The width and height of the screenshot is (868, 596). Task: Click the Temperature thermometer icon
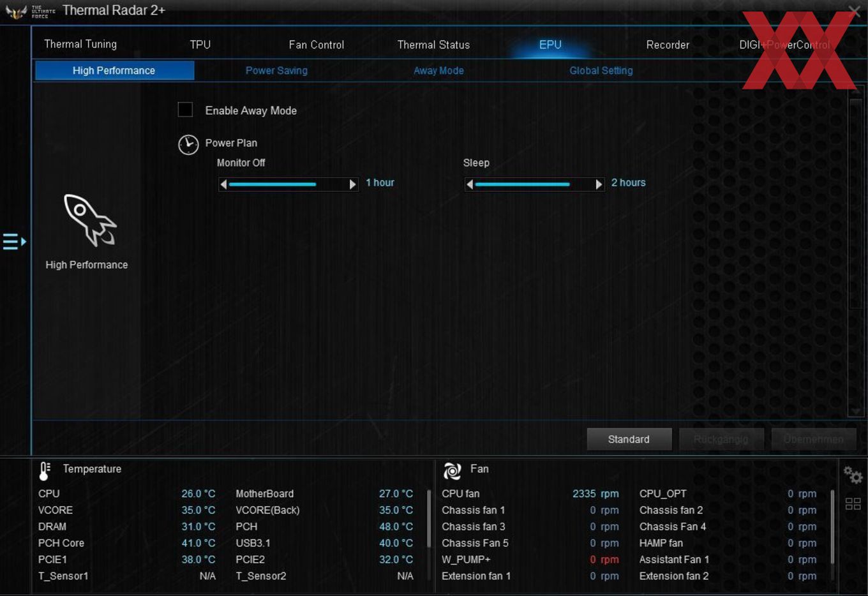[45, 471]
